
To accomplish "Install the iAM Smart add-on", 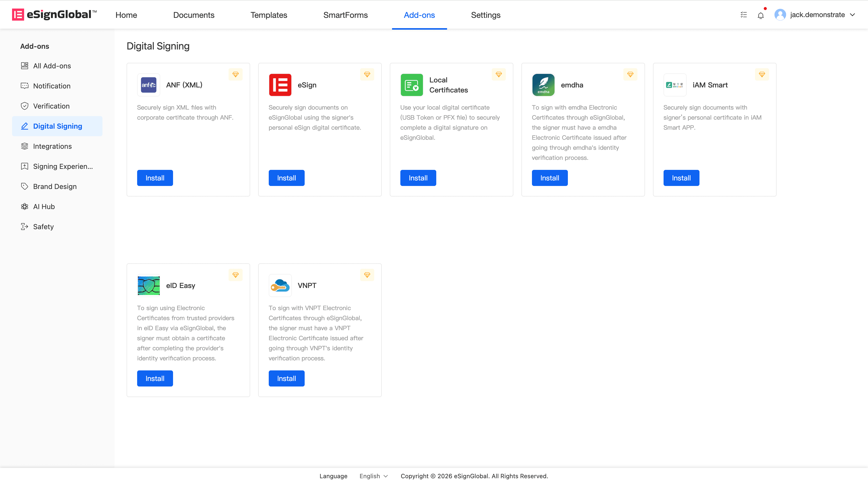I will pos(681,178).
